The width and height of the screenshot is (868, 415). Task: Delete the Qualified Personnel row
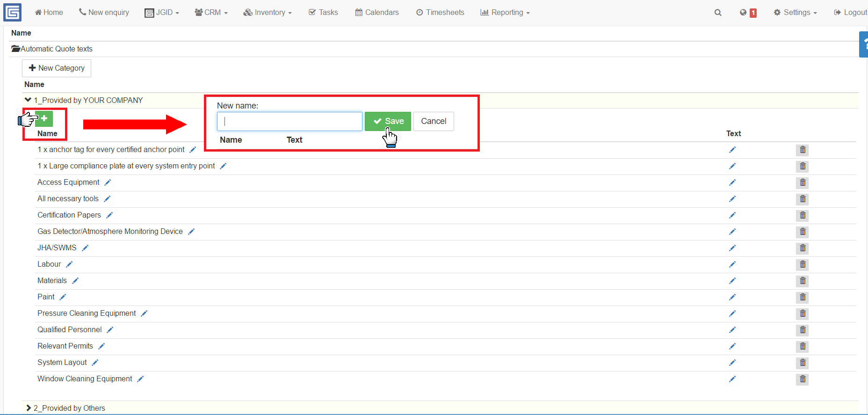(803, 330)
